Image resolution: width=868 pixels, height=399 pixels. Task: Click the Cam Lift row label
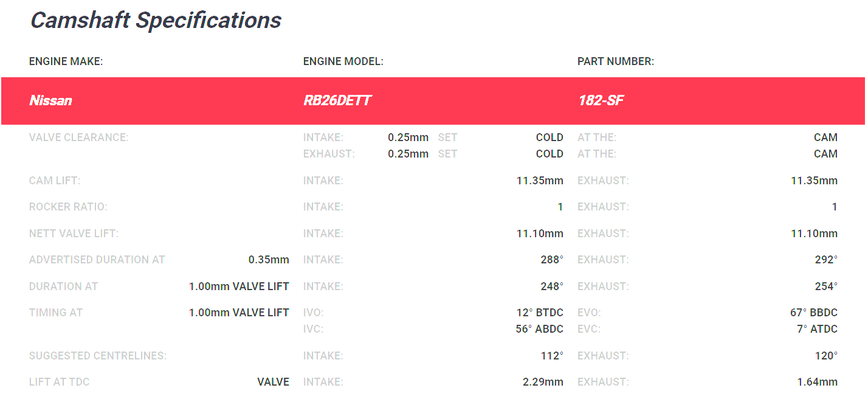point(55,181)
